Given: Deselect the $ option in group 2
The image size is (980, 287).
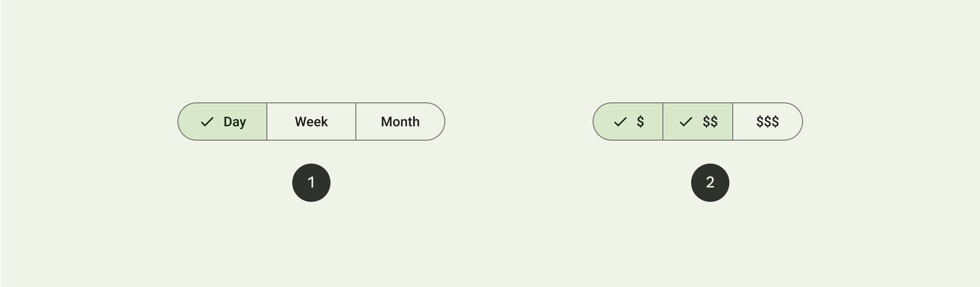Looking at the screenshot, I should (x=628, y=121).
